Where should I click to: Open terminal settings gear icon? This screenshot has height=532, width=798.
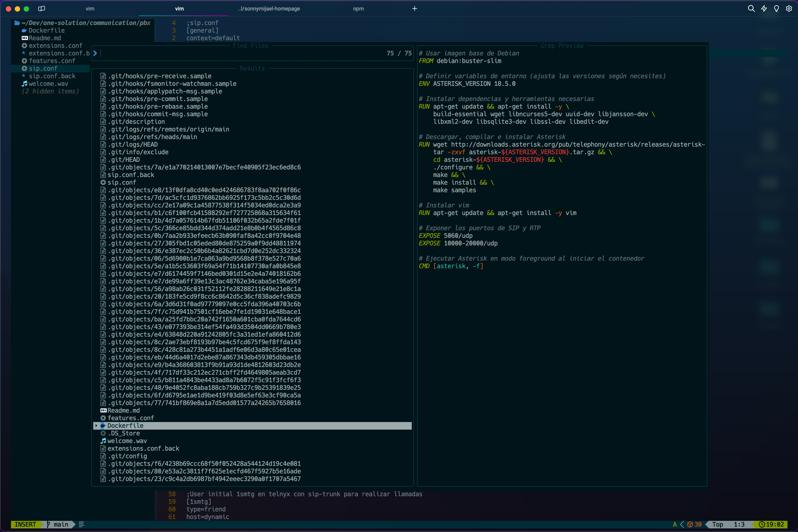click(x=789, y=8)
